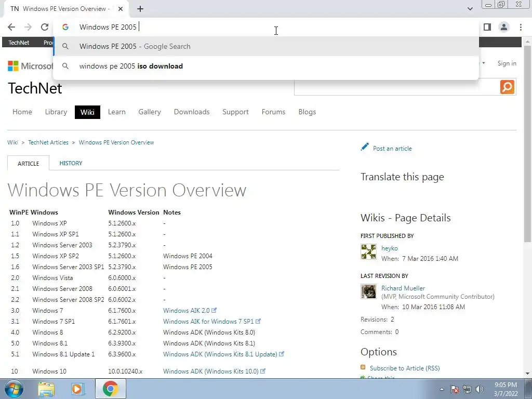Click the TechNet Articles breadcrumb
This screenshot has width=532, height=399.
48,142
